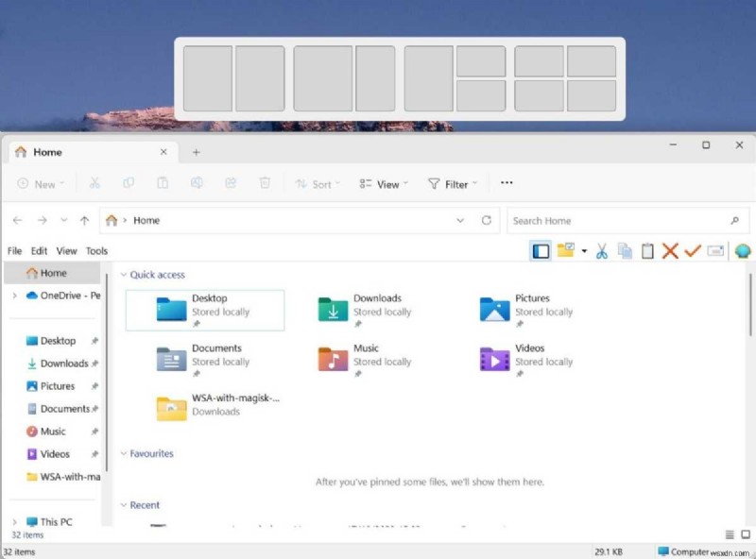The height and width of the screenshot is (559, 756).
Task: Open the shell icon at toolbar's end
Action: (x=743, y=251)
